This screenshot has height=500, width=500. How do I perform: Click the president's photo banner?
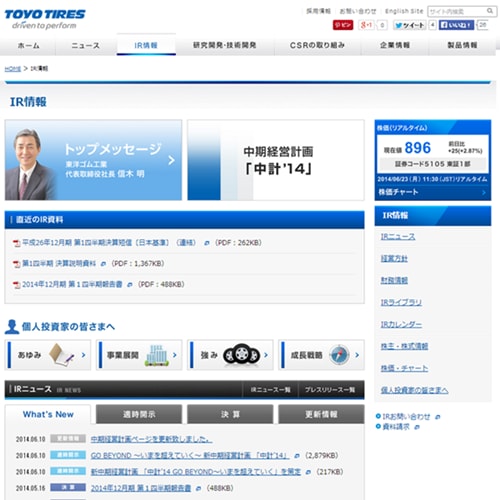[x=93, y=160]
